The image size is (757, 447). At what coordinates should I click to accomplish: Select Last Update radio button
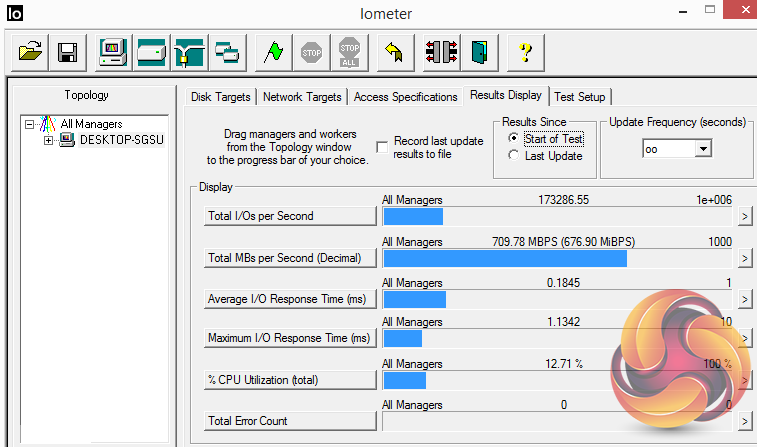[x=513, y=155]
